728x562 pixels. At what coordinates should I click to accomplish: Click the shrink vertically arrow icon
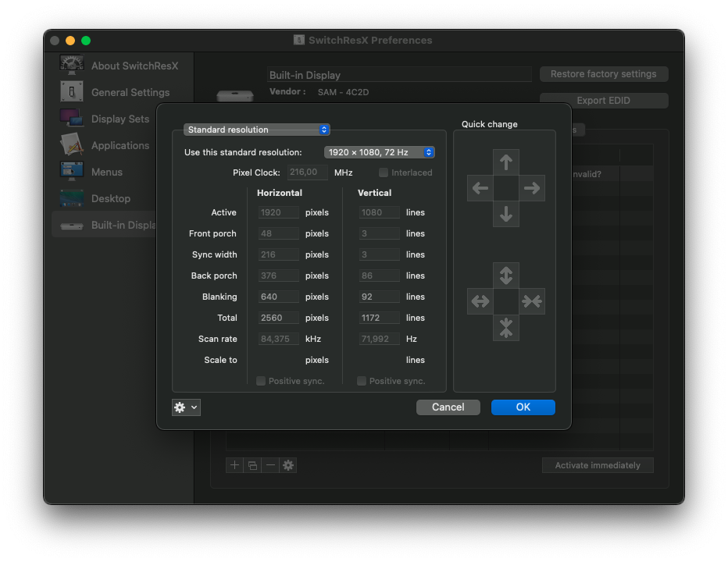pos(505,327)
